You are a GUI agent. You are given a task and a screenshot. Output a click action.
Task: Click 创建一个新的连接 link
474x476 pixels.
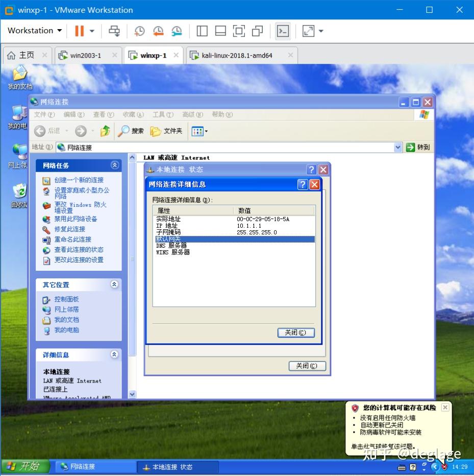click(79, 180)
